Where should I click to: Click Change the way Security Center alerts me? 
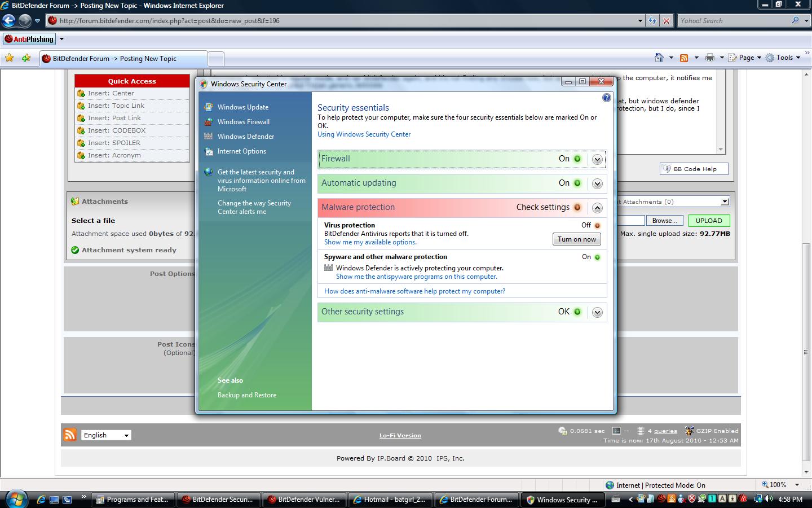click(x=254, y=207)
